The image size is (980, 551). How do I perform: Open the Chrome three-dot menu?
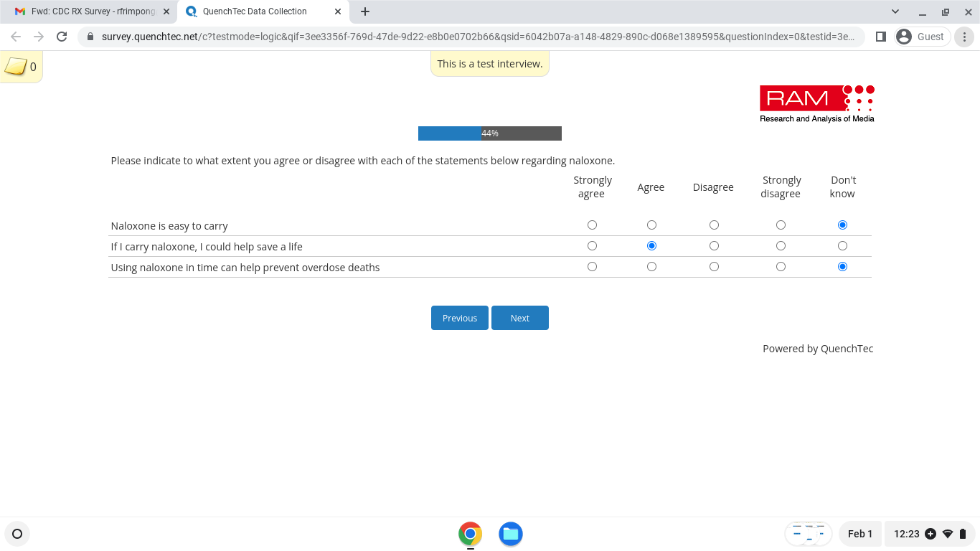965,37
